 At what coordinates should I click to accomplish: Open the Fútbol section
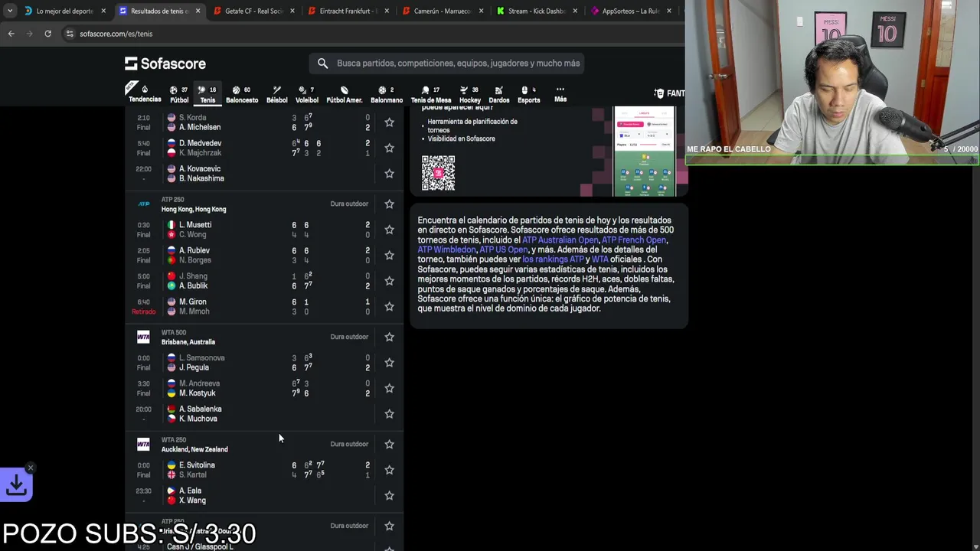point(179,94)
